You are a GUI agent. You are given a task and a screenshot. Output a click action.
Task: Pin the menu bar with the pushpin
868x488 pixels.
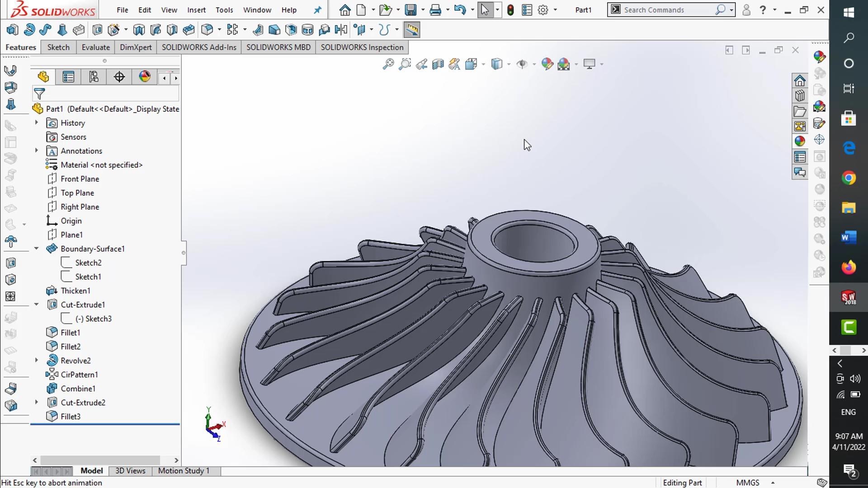point(318,9)
